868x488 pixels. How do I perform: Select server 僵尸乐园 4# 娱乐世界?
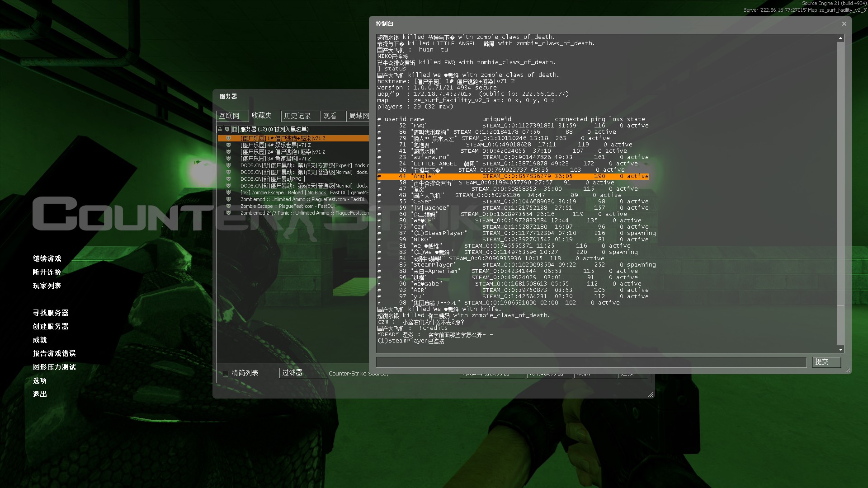pyautogui.click(x=293, y=145)
